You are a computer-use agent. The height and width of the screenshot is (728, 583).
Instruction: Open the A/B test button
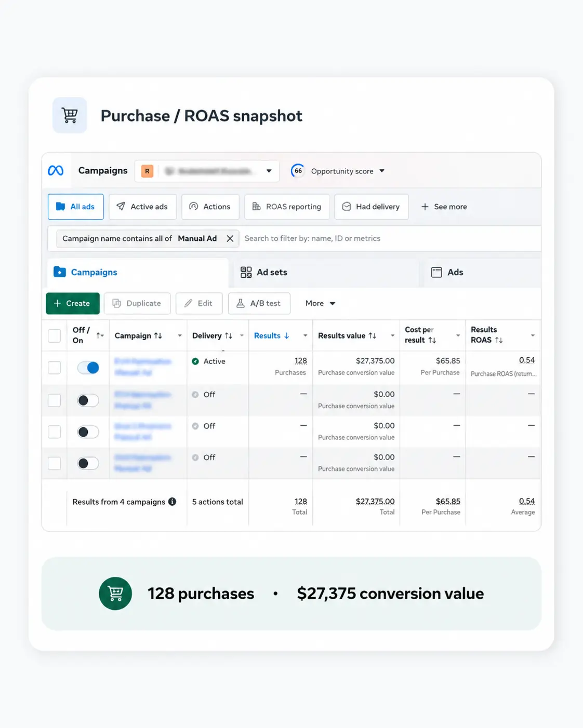[x=259, y=303]
